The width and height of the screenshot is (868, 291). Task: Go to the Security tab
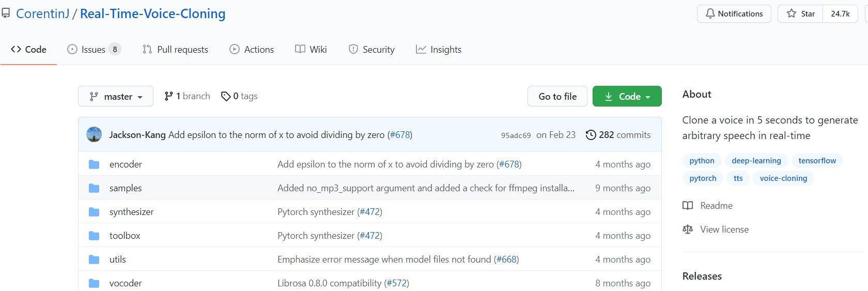tap(371, 49)
